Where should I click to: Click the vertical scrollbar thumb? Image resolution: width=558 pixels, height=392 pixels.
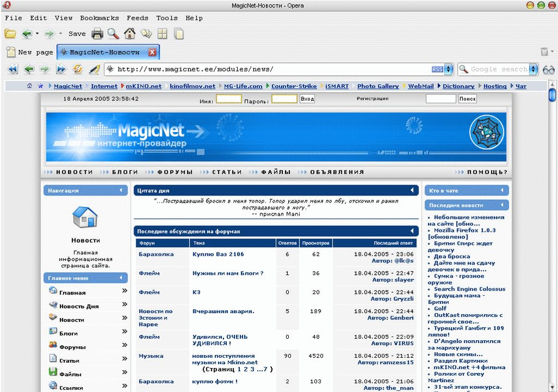tap(552, 95)
